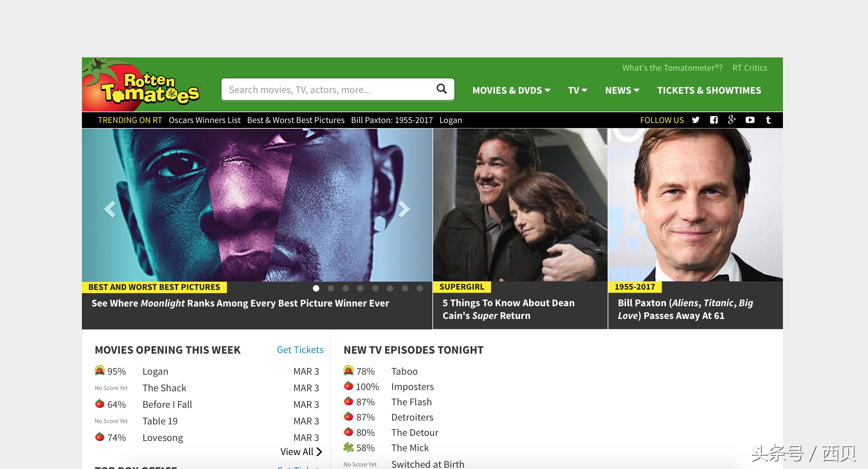
Task: Open Lovesong movie listing
Action: (x=163, y=438)
